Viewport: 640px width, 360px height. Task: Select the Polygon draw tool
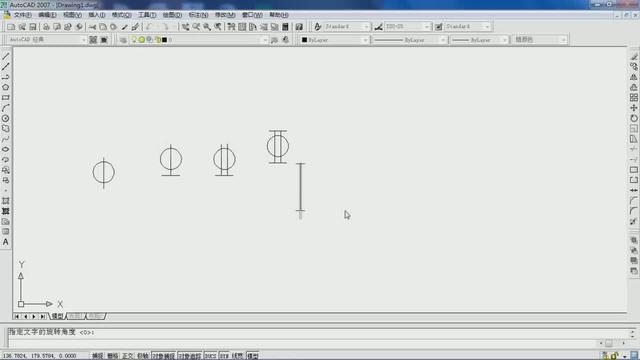point(6,87)
